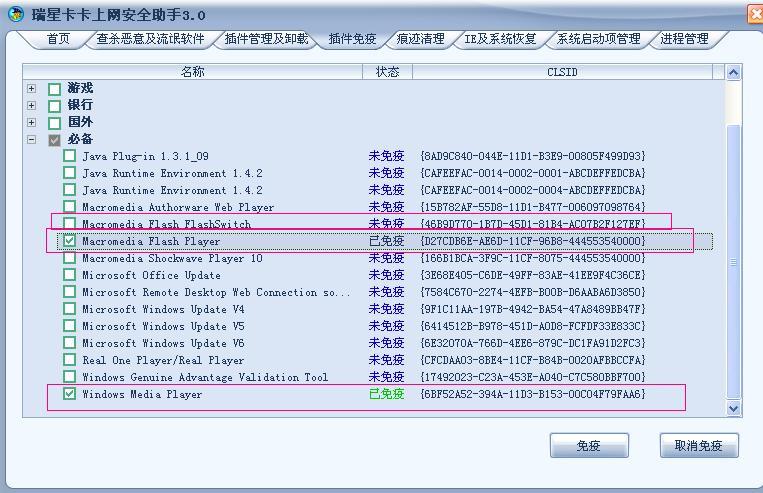This screenshot has height=493, width=763.
Task: Check Macromedia Flash FlashSwitch checkbox
Action: [x=70, y=224]
